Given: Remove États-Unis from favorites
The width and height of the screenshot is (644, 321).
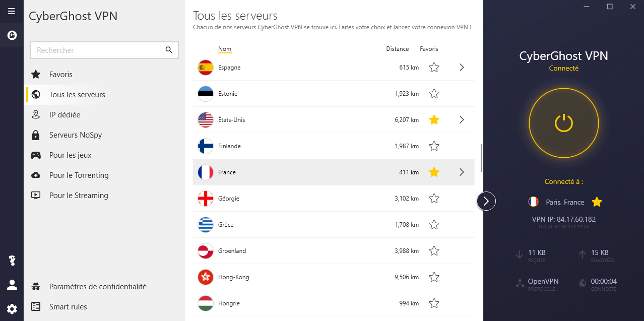Looking at the screenshot, I should 434,120.
